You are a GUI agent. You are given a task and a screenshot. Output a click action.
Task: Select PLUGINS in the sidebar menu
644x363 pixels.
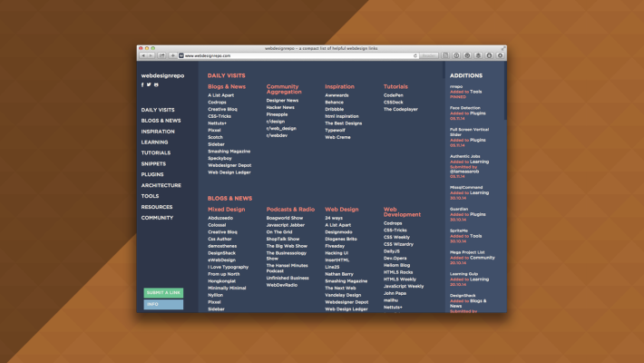[x=152, y=174]
